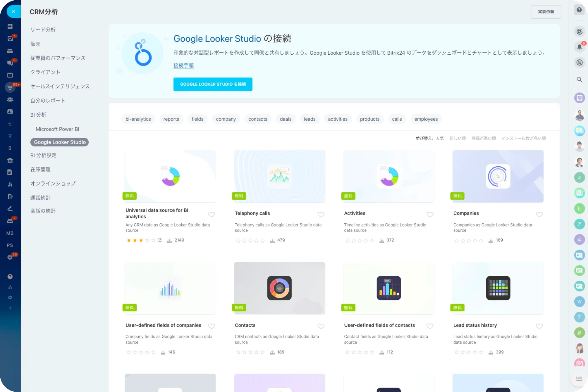588x392 pixels.
Task: Open the help question mark icon
Action: [x=579, y=10]
